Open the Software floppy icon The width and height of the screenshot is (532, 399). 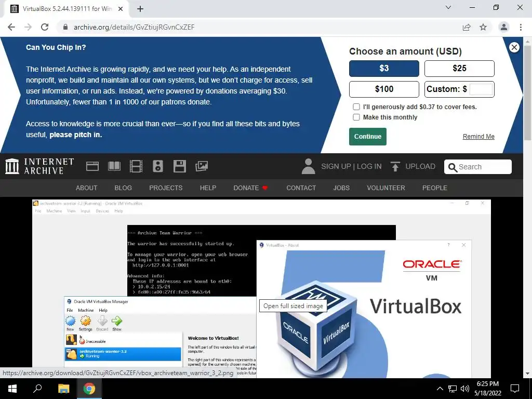[179, 166]
